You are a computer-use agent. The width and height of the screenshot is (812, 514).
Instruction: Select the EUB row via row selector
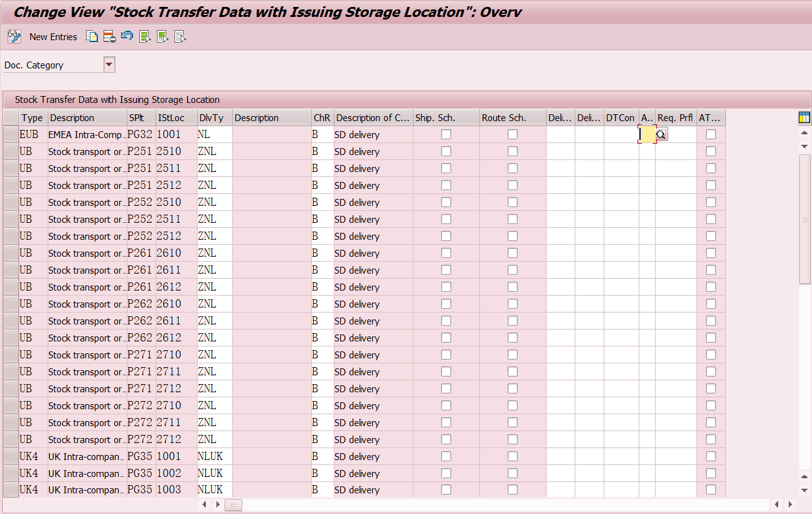[x=11, y=134]
